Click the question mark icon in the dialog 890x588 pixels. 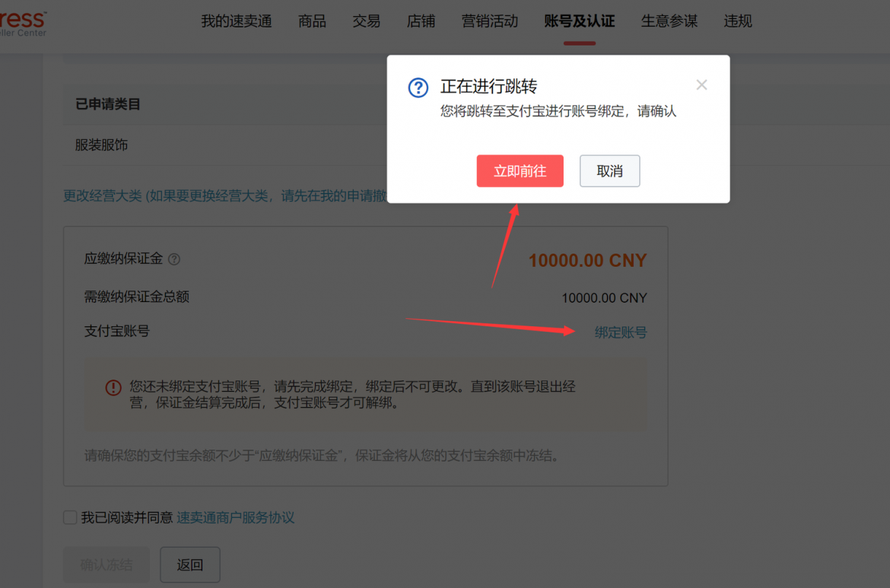(418, 87)
